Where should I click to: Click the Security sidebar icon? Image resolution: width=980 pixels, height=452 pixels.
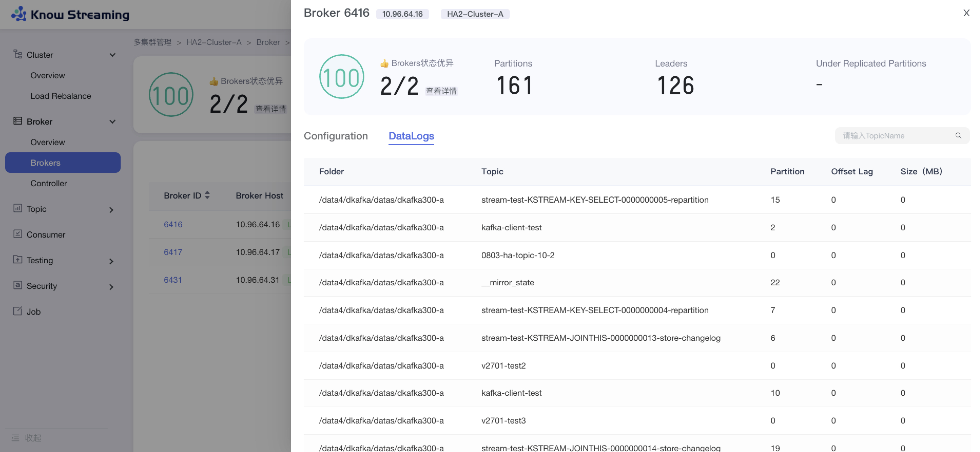tap(17, 285)
